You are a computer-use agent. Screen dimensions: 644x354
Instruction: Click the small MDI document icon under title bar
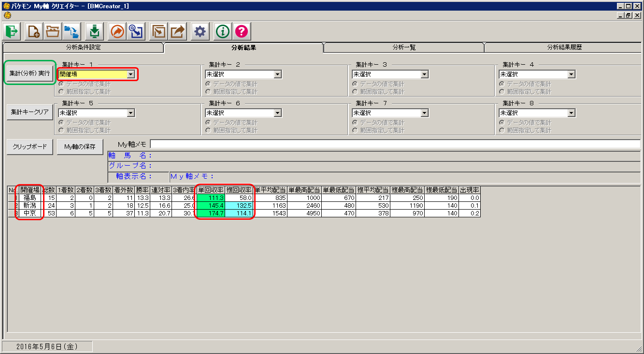[x=7, y=15]
